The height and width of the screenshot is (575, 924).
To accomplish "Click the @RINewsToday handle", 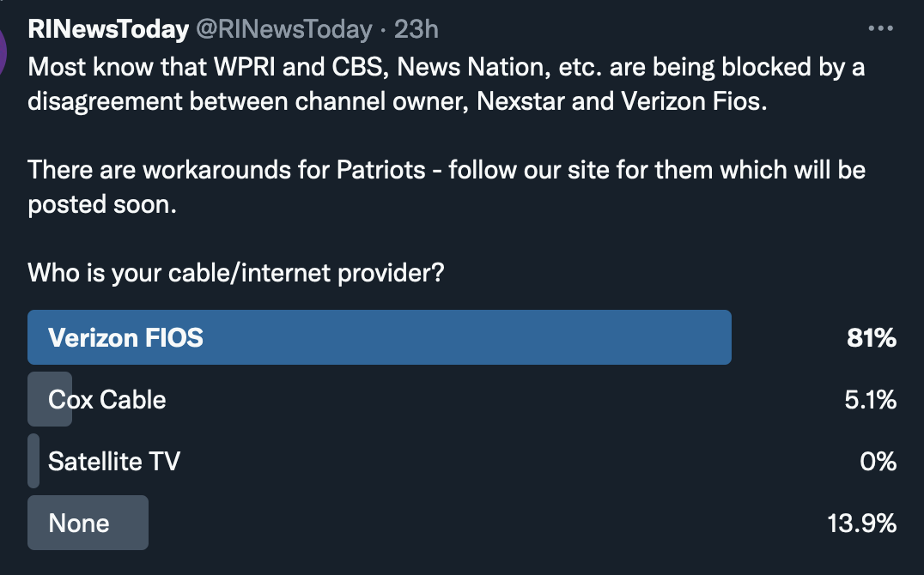I will [x=284, y=30].
